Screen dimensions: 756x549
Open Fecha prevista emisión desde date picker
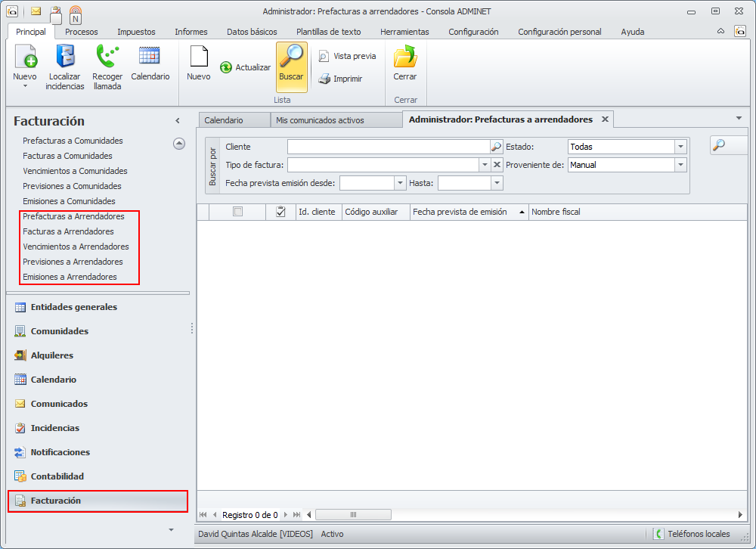(x=400, y=183)
